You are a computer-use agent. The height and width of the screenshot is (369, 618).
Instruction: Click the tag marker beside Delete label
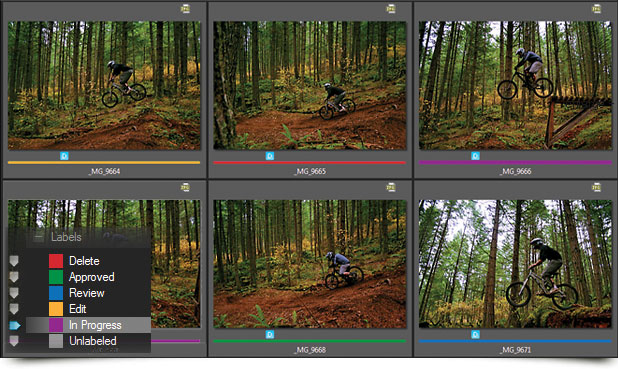tap(14, 261)
